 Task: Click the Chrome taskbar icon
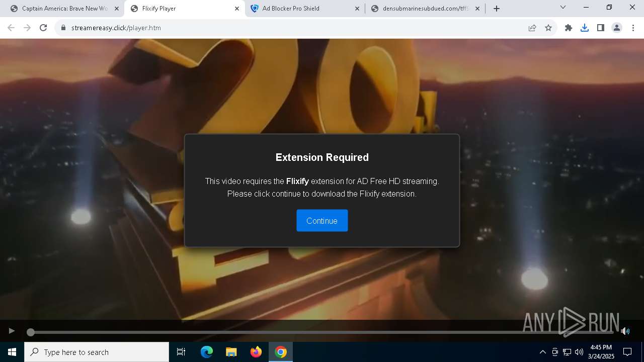coord(281,352)
